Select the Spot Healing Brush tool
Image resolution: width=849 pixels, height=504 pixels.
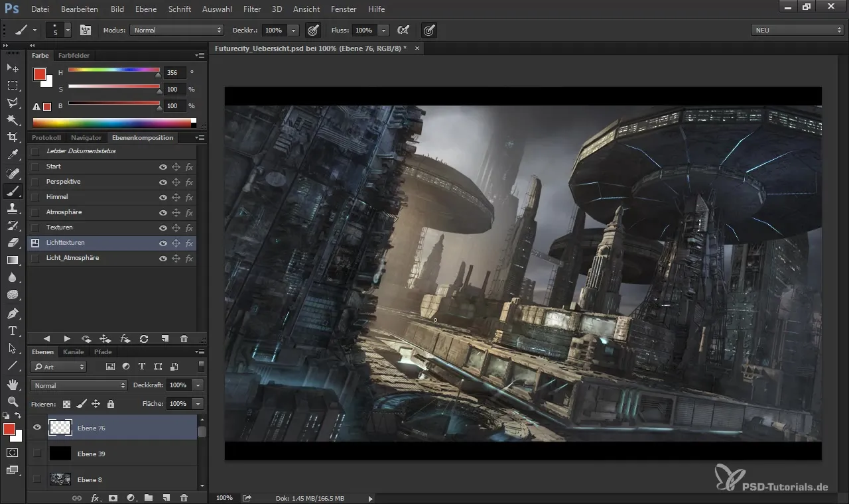(13, 173)
